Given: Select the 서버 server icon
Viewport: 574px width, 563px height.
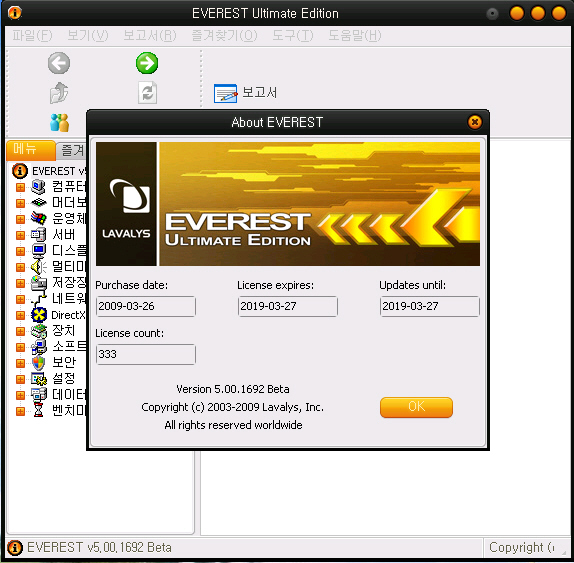Looking at the screenshot, I should coord(39,235).
